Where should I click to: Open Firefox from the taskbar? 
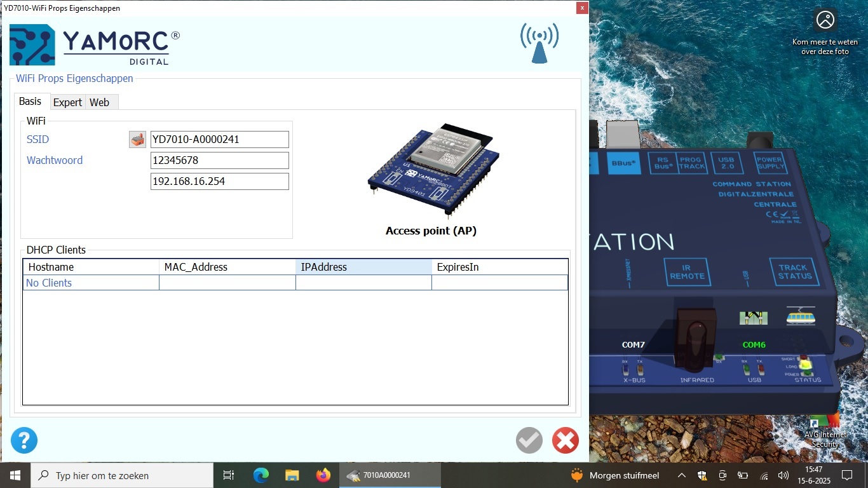pyautogui.click(x=323, y=475)
